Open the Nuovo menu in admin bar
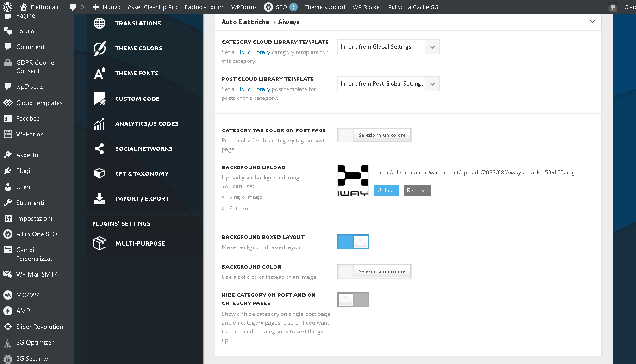The image size is (636, 364). tap(107, 7)
